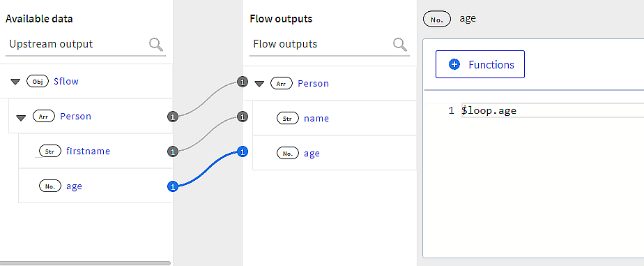Viewport: 644px width, 266px height.
Task: Click the No. badge in the age header
Action: point(437,19)
